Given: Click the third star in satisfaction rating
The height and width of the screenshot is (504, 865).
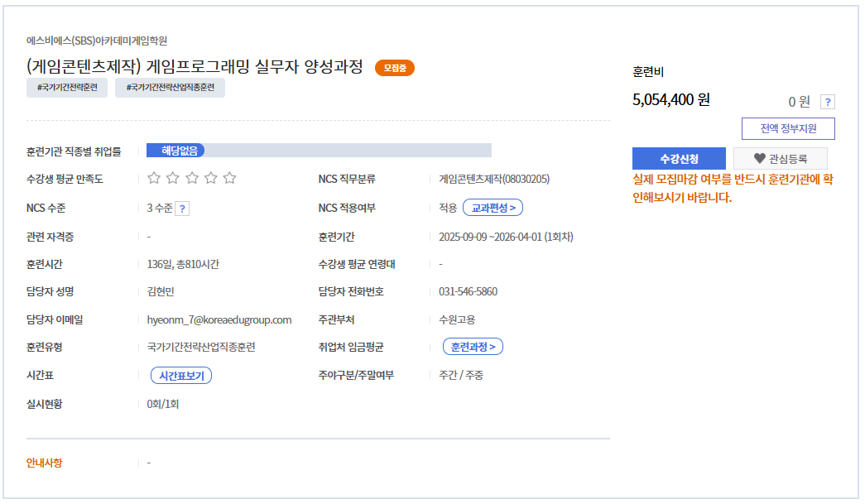Looking at the screenshot, I should pyautogui.click(x=191, y=178).
